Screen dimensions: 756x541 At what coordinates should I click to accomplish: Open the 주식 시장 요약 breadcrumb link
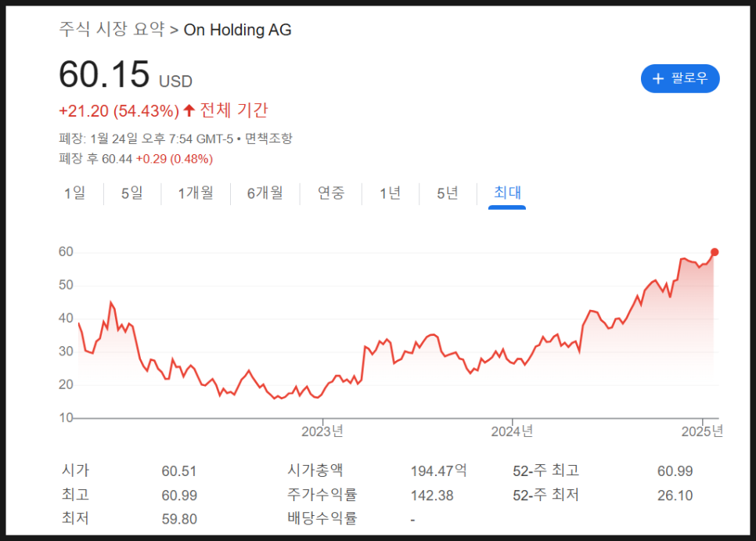[112, 30]
